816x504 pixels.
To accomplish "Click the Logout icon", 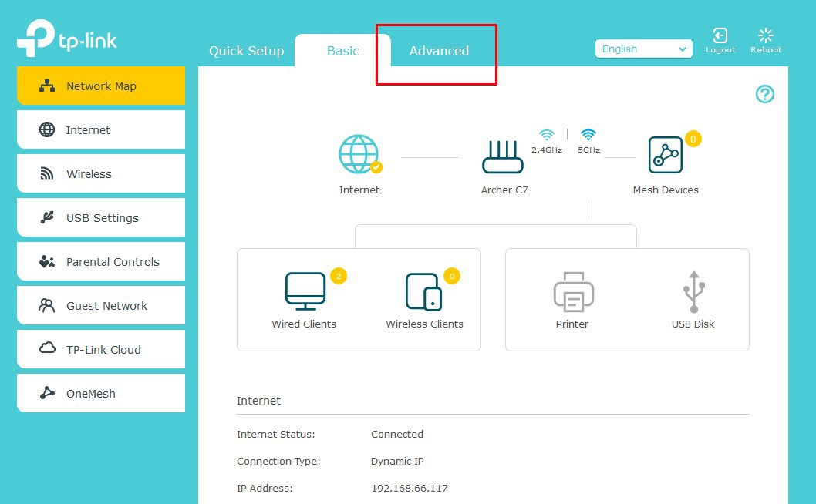I will 720,35.
